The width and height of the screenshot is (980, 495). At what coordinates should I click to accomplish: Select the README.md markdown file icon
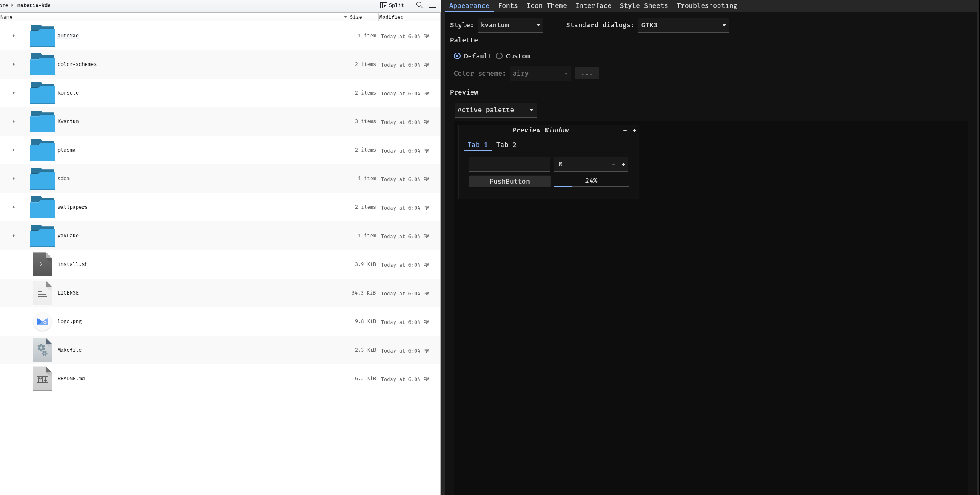42,379
